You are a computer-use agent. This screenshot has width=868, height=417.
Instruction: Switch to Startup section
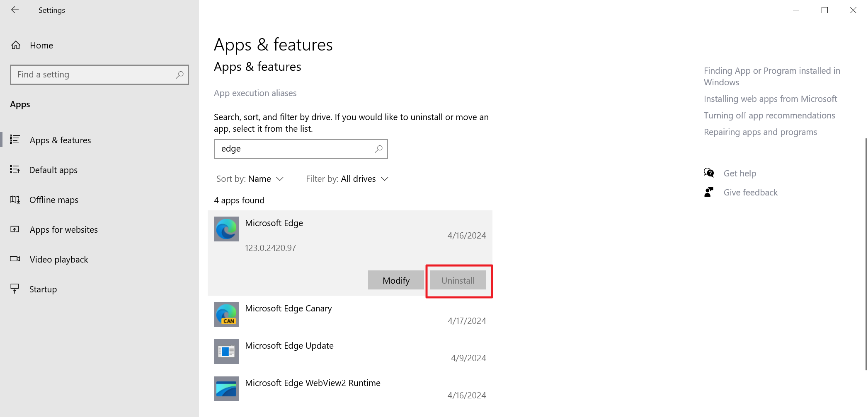tap(99, 289)
